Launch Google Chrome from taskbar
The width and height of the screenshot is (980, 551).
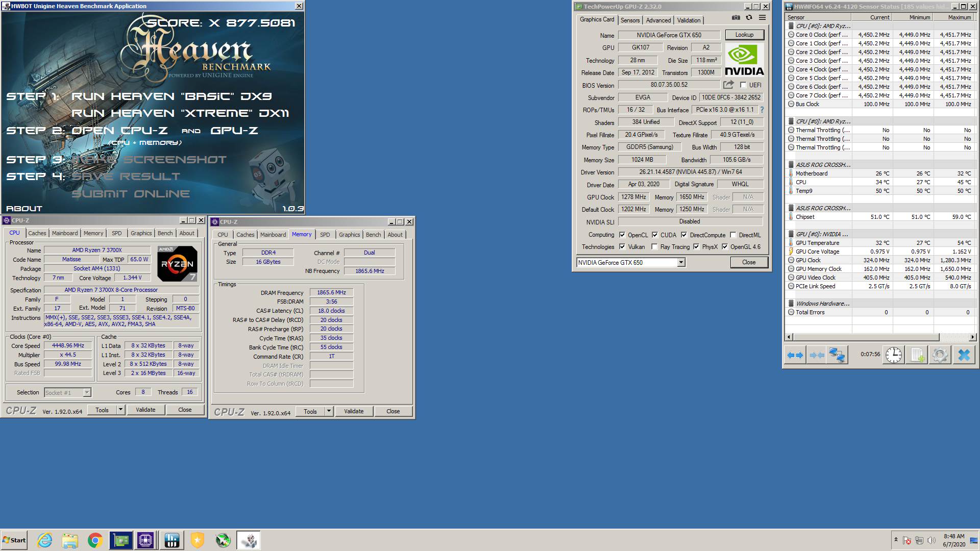(x=95, y=540)
